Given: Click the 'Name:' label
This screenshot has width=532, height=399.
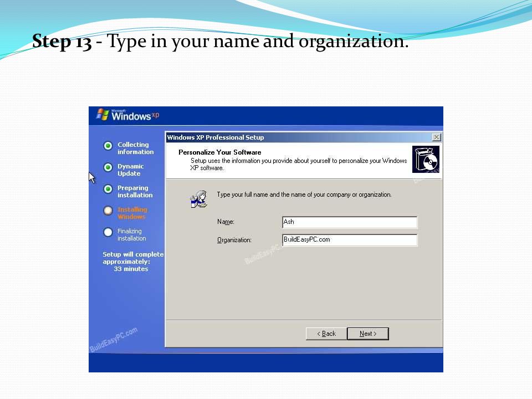Looking at the screenshot, I should tap(226, 222).
